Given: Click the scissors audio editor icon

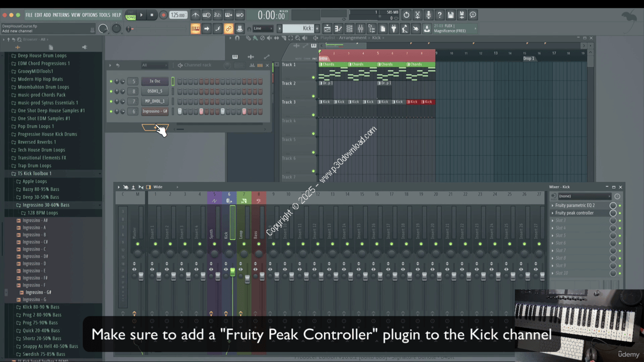Looking at the screenshot, I should click(x=418, y=15).
